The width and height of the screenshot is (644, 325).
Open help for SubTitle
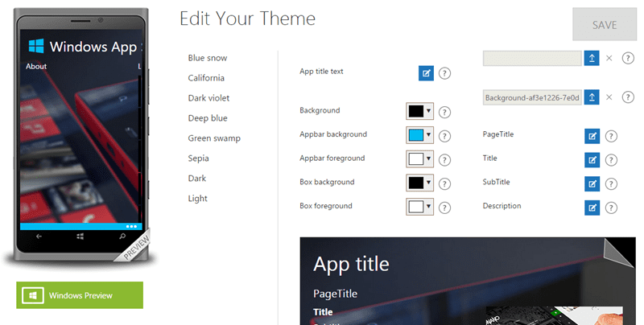[x=611, y=184]
